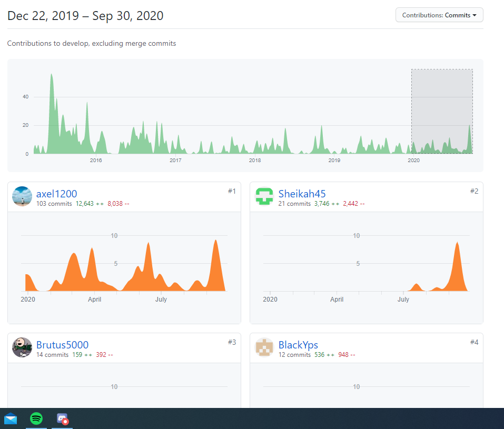Click the 2017 label on the timeline axis
Viewport: 504px width, 429px height.
click(x=175, y=161)
